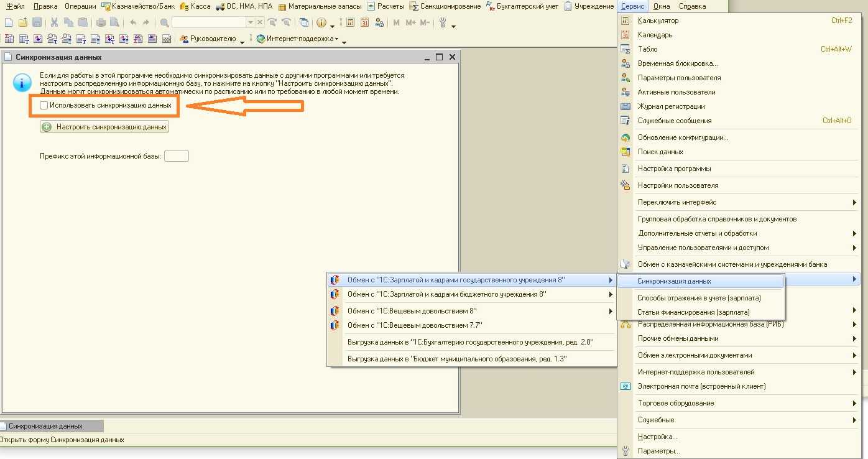Click the Руководителю person icon
This screenshot has width=868, height=459.
tap(184, 39)
